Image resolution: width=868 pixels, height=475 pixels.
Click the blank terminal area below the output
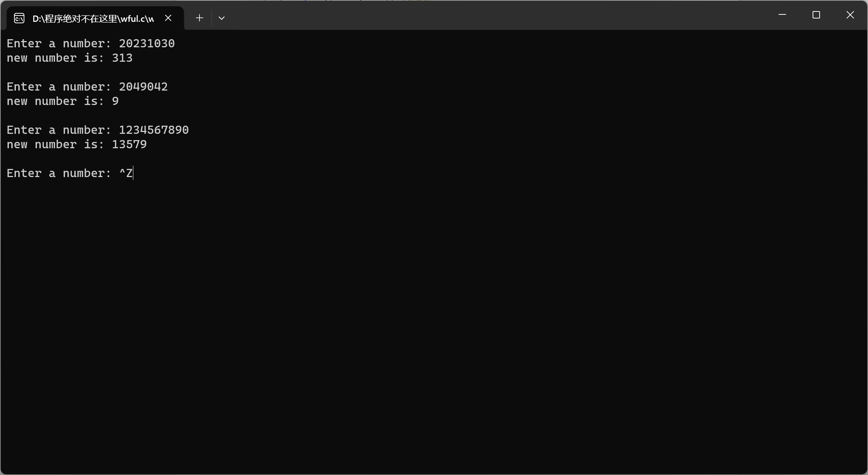pyautogui.click(x=434, y=314)
